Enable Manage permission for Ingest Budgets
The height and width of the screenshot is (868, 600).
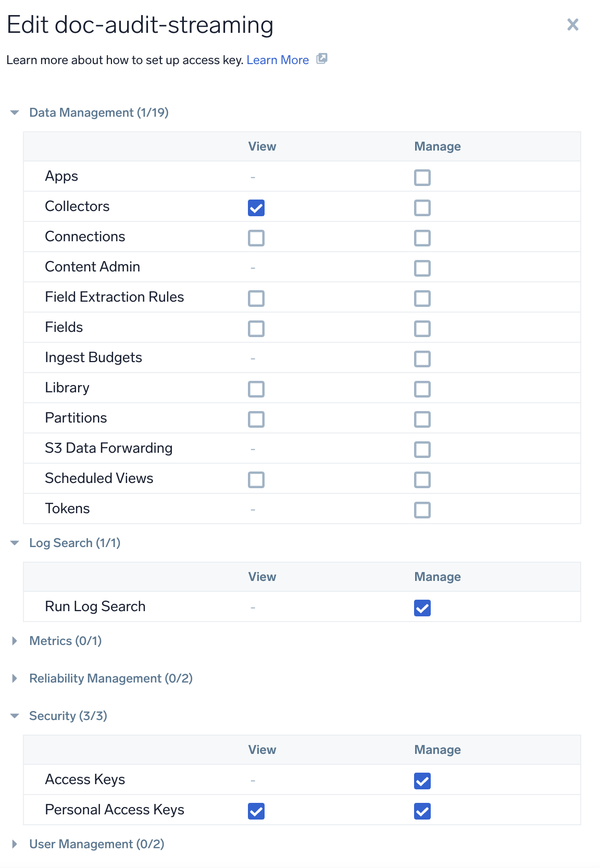(422, 359)
